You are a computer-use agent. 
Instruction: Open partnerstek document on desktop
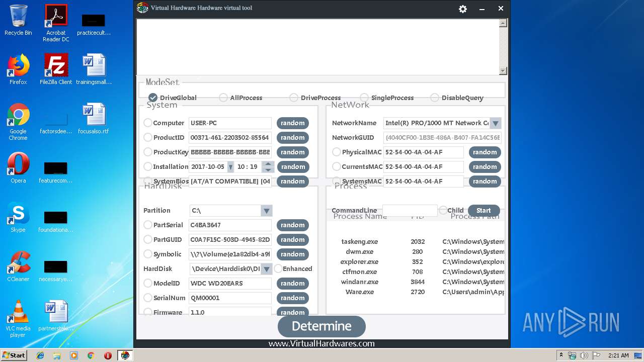(56, 316)
